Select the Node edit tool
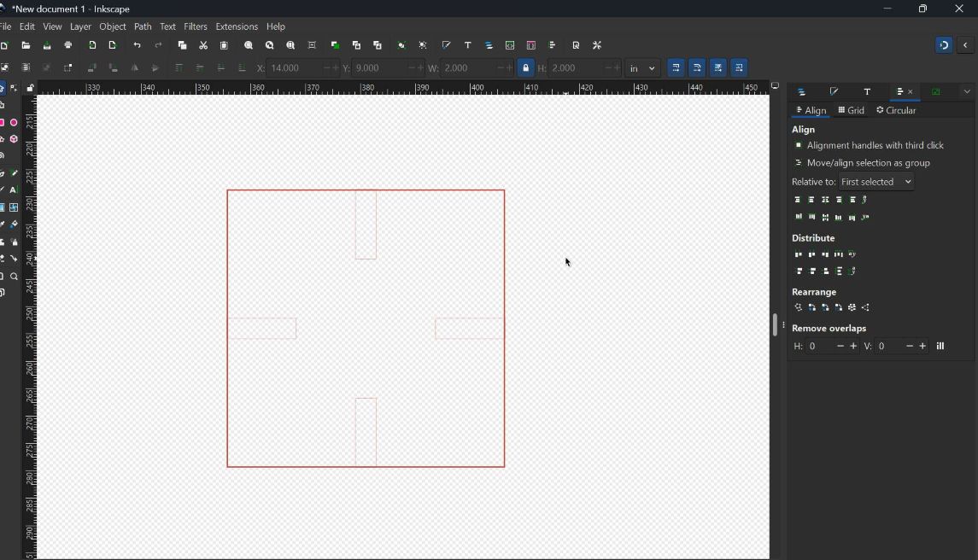 point(14,88)
